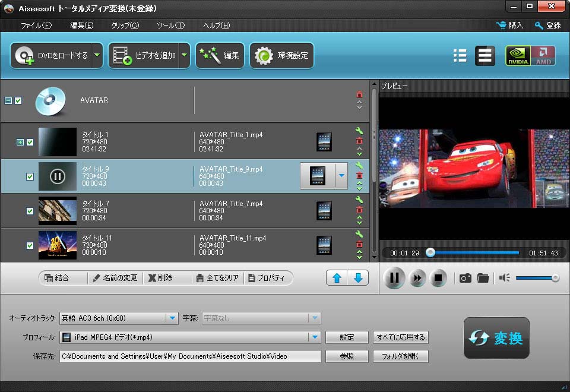Select the タイトル_7 thumbnail
This screenshot has height=392, width=570.
click(x=58, y=211)
